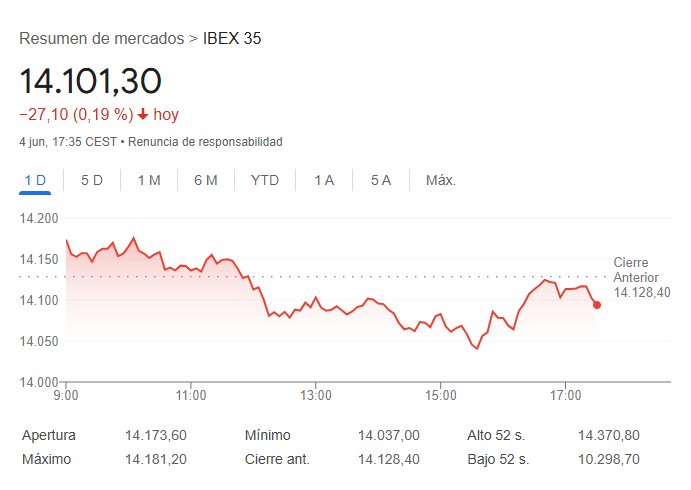The width and height of the screenshot is (691, 490).
Task: Click the Alto 52 s. value
Action: pyautogui.click(x=609, y=435)
